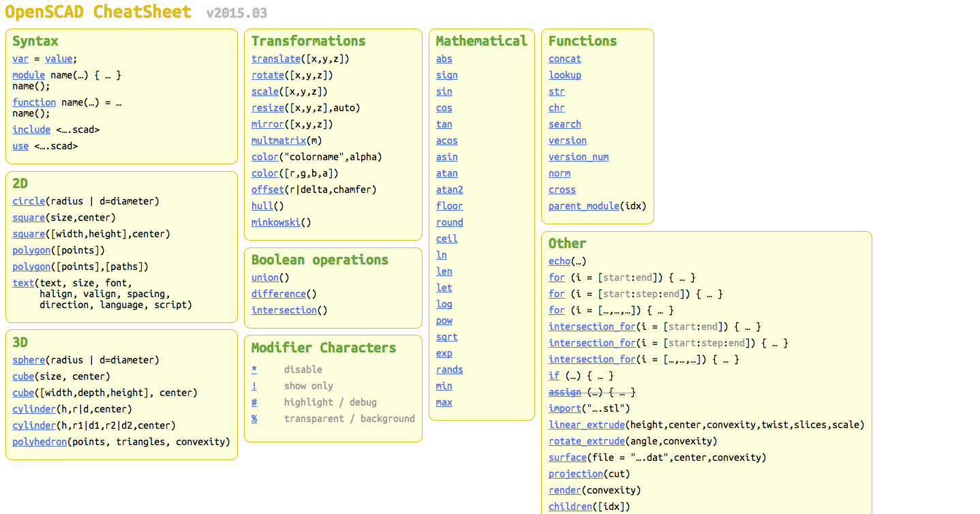Open the 'round' link
Screen dimensions: 980x514
pos(450,222)
